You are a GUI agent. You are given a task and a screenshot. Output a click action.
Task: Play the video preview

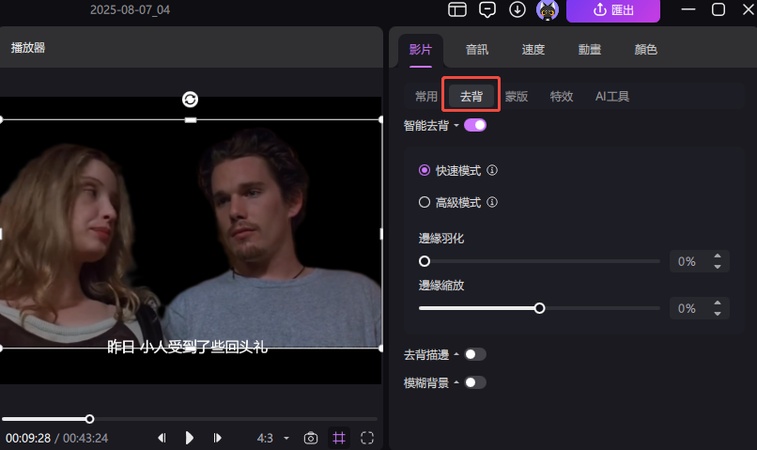coord(189,438)
